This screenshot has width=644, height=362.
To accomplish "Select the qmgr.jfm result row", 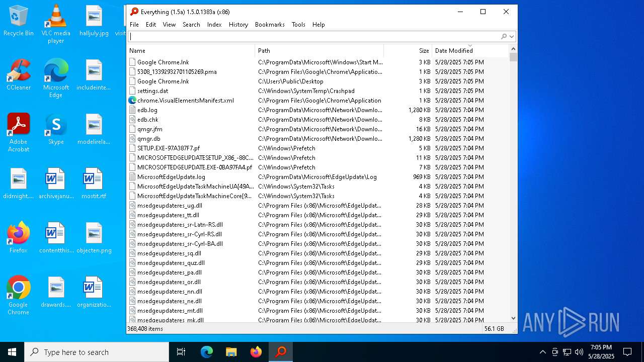I will tap(318, 129).
